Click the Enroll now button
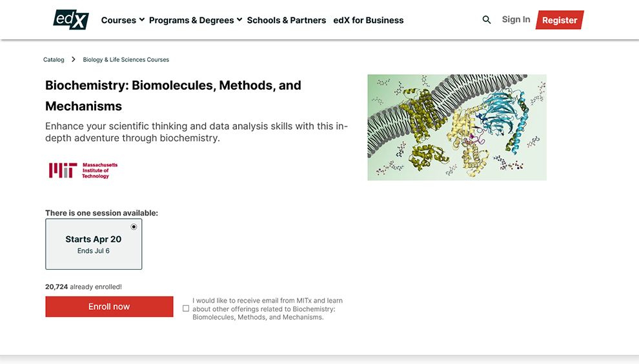639x364 pixels. 109,307
